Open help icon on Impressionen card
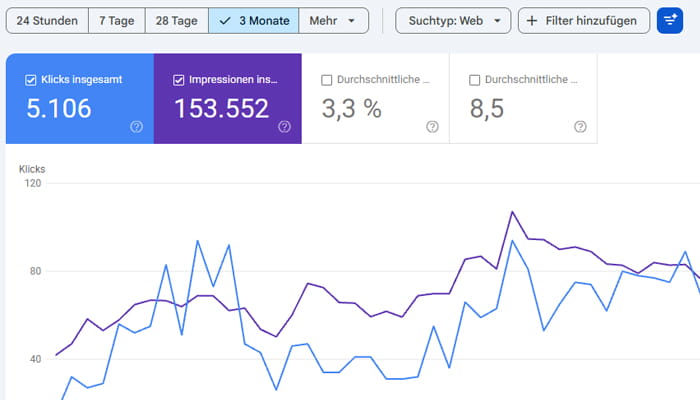Screen dimensions: 700x400 [284, 127]
